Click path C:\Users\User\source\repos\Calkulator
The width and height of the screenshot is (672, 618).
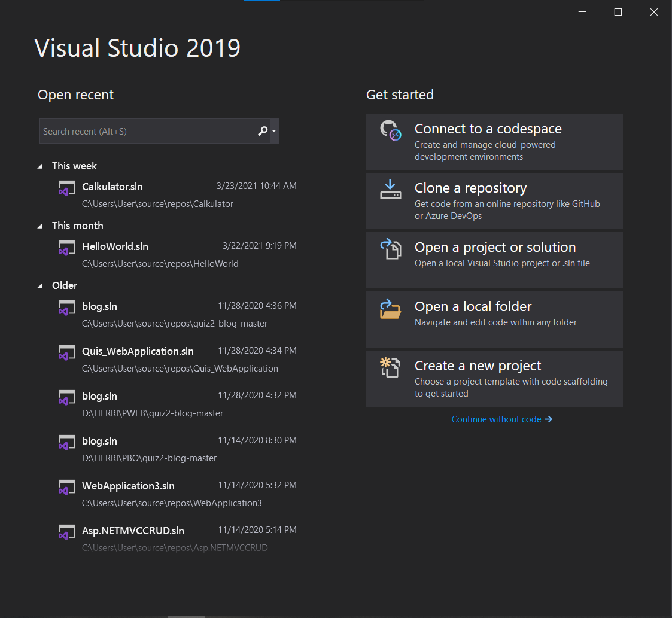pyautogui.click(x=158, y=204)
